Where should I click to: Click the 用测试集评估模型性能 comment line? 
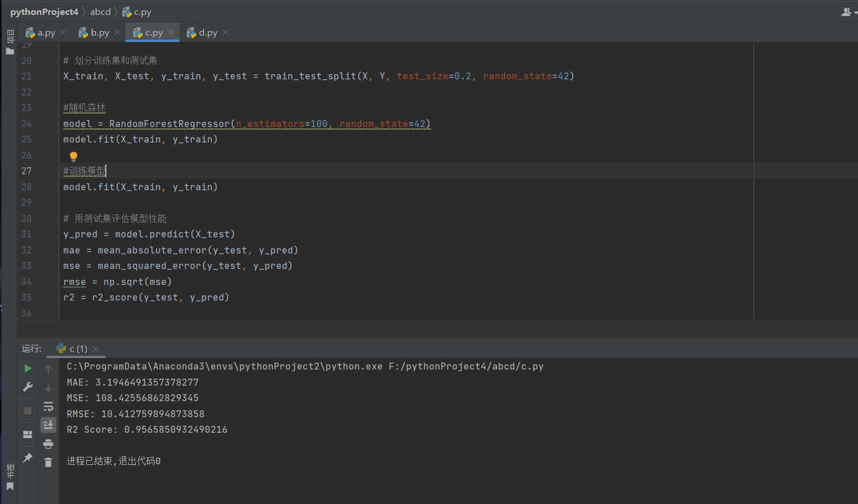point(115,218)
